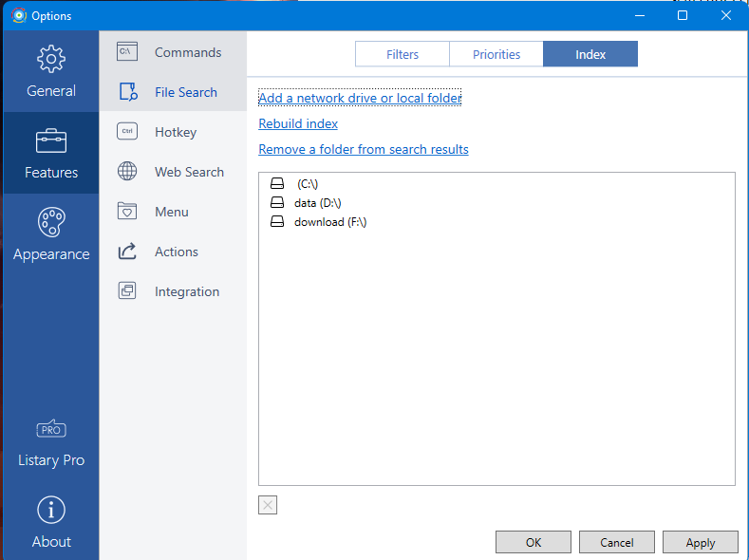Switch to the Priorities tab
Viewport: 749px width, 560px height.
[496, 54]
